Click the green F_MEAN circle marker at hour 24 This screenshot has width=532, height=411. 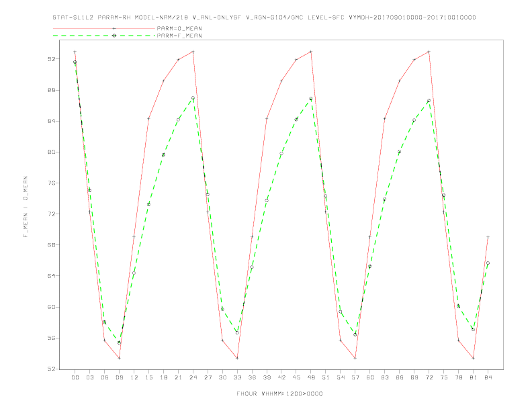coord(193,98)
